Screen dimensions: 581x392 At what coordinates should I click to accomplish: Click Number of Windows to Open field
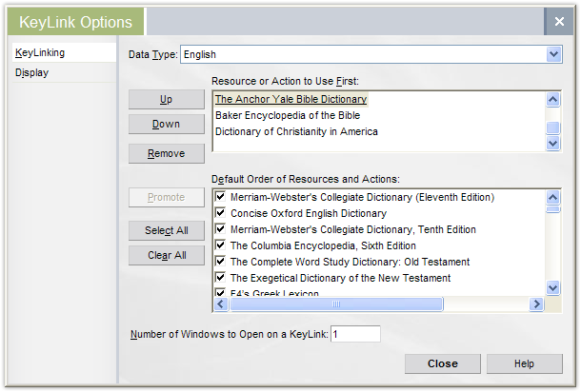point(355,334)
